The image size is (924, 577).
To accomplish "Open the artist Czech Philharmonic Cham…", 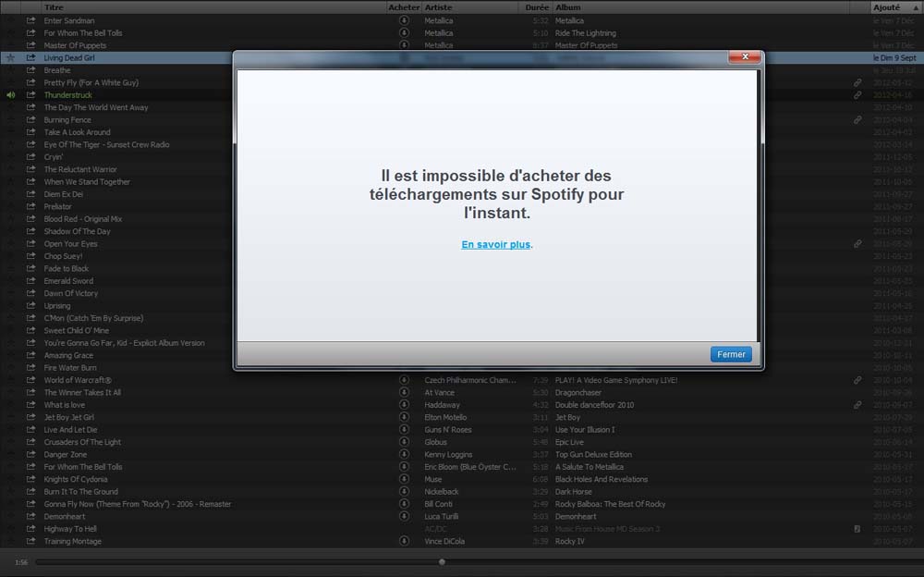I will (x=470, y=380).
